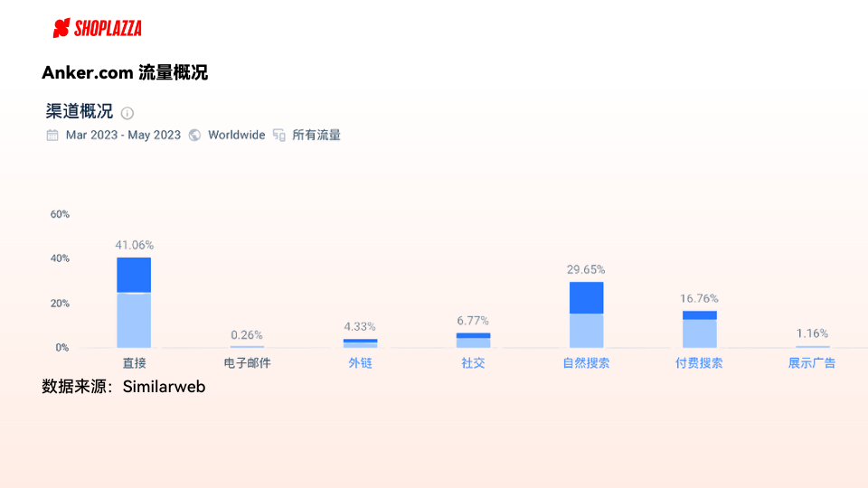
Task: Click the 直接 channel label
Action: (x=134, y=363)
